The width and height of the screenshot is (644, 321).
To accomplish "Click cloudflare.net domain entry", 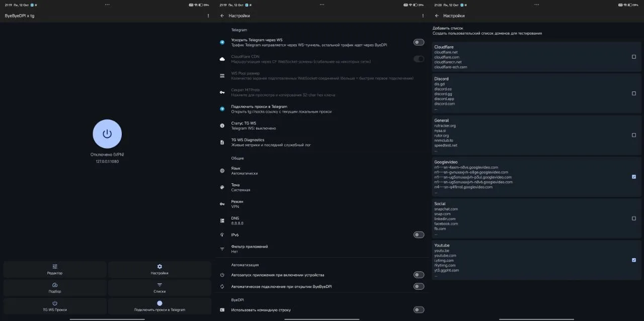I will (446, 52).
